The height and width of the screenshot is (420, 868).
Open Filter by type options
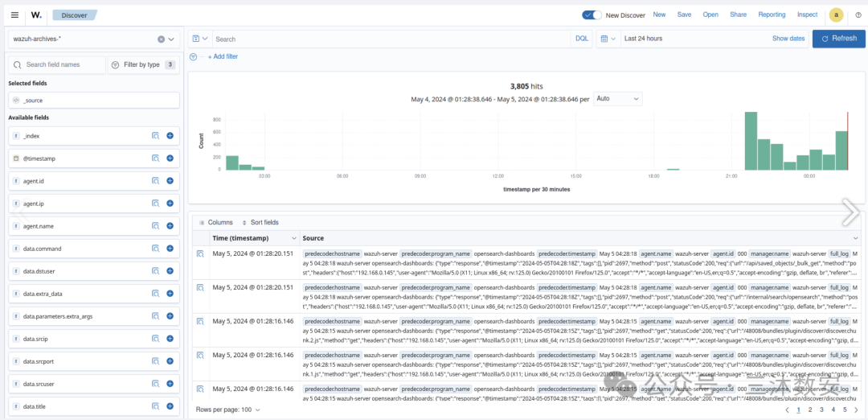tap(143, 65)
